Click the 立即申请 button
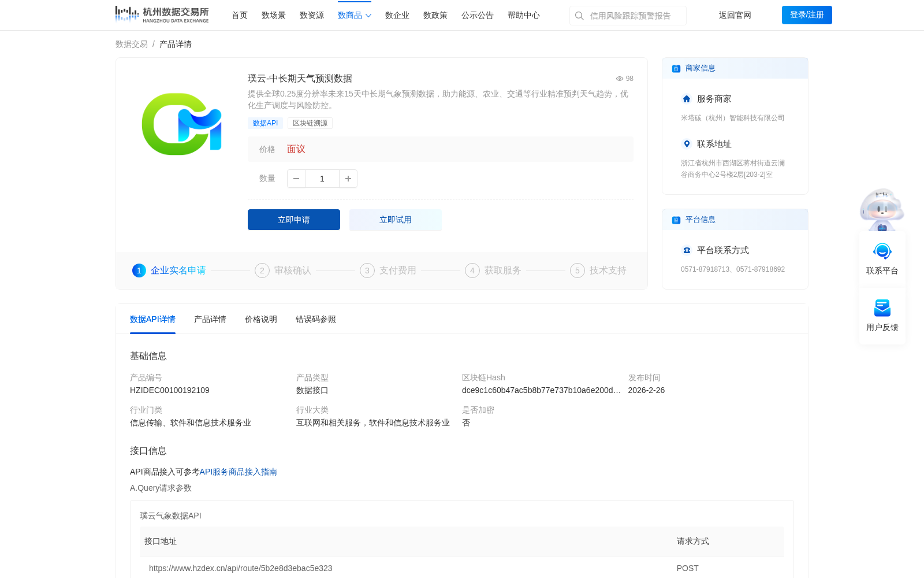 (294, 220)
